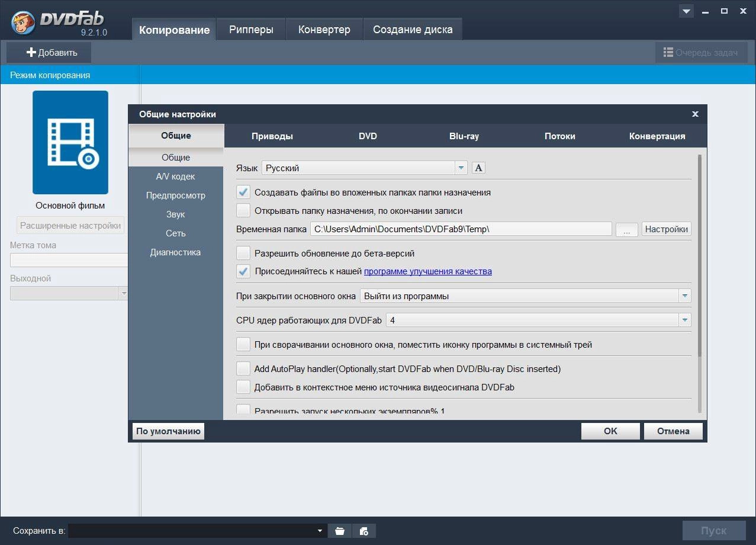Select Диагностика sidebar item
The width and height of the screenshot is (756, 545).
click(x=176, y=252)
